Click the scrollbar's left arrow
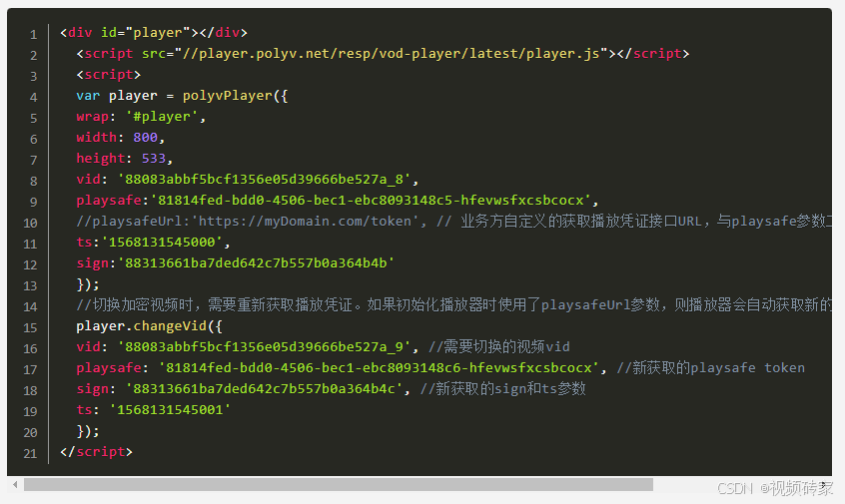This screenshot has height=504, width=845. pos(15,485)
